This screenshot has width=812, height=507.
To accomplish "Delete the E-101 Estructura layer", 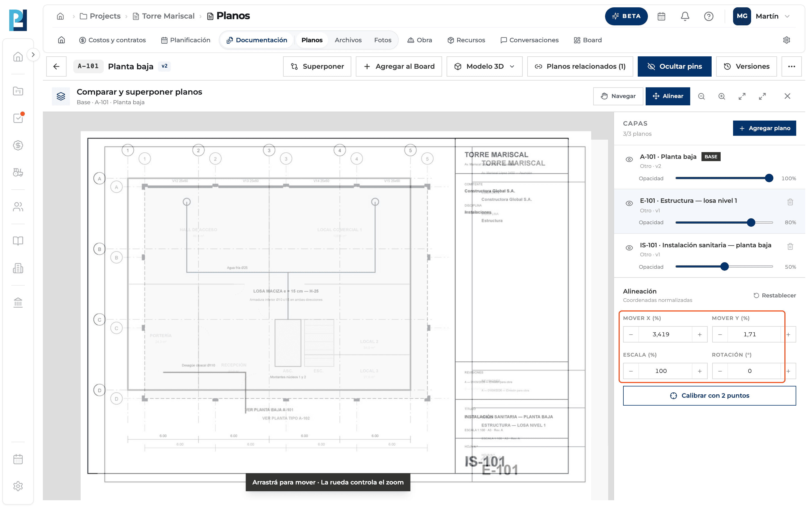I will click(790, 202).
